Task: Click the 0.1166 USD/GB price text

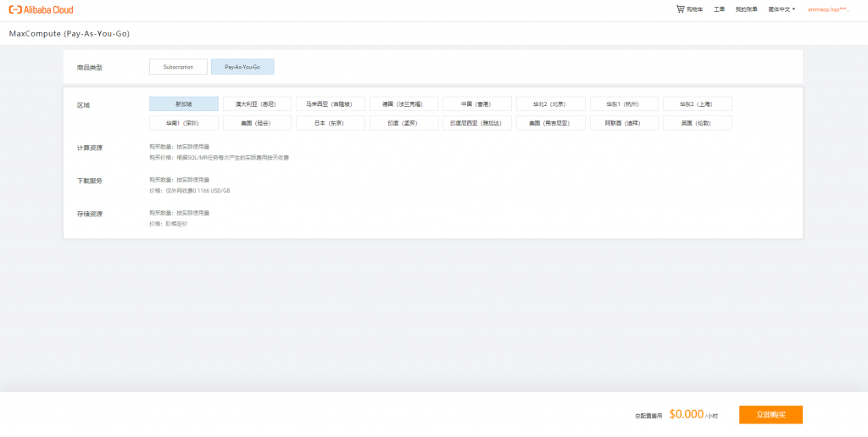Action: (x=211, y=191)
